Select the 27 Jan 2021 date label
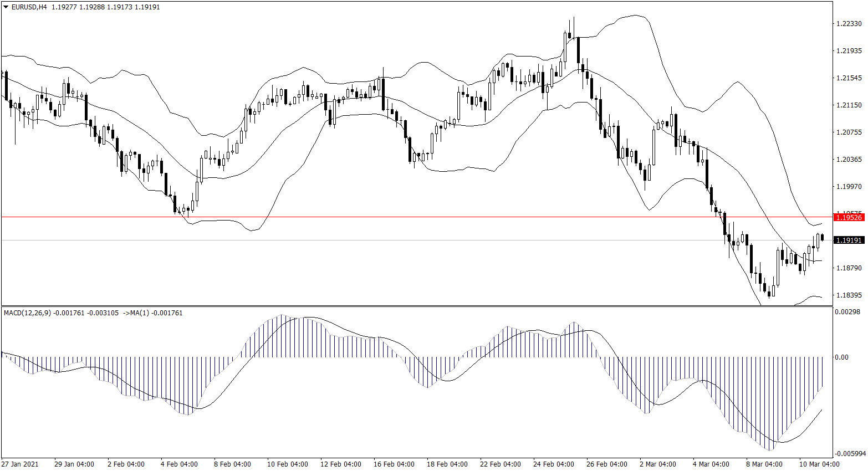Screen dimensions: 868x471 click(x=20, y=464)
